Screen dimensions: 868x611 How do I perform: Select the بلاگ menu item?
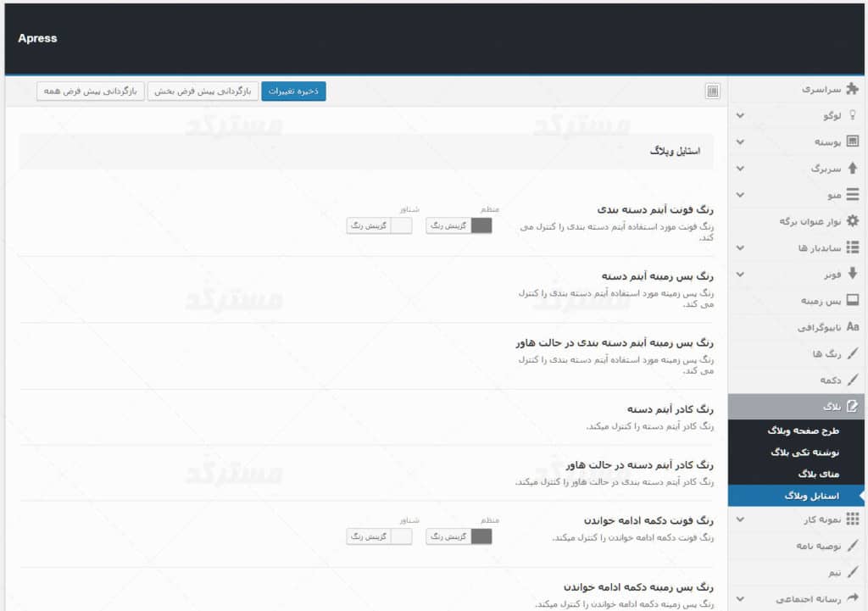796,407
